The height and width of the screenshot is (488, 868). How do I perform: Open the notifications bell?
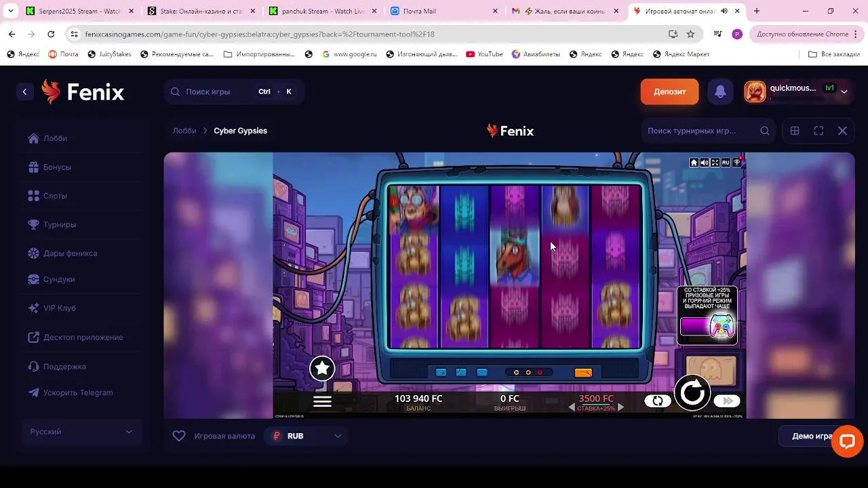click(720, 91)
